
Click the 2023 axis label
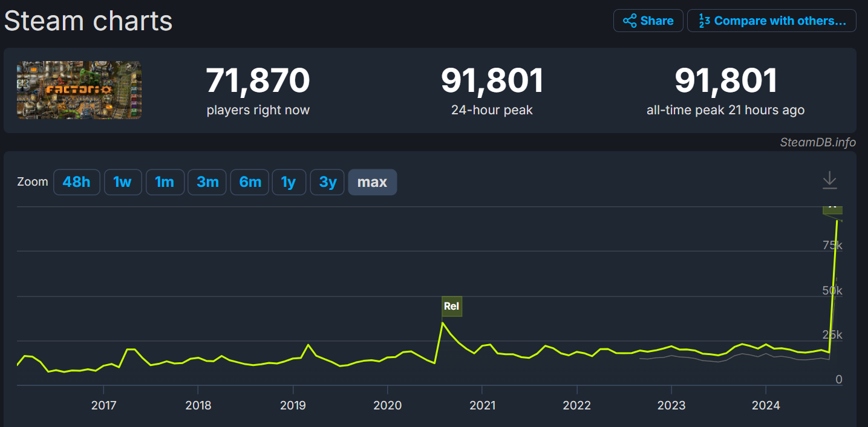671,405
